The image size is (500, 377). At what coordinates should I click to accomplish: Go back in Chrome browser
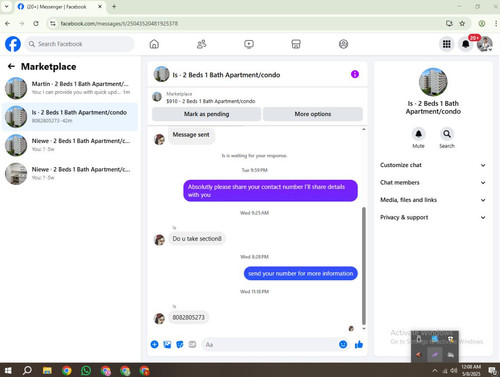8,23
